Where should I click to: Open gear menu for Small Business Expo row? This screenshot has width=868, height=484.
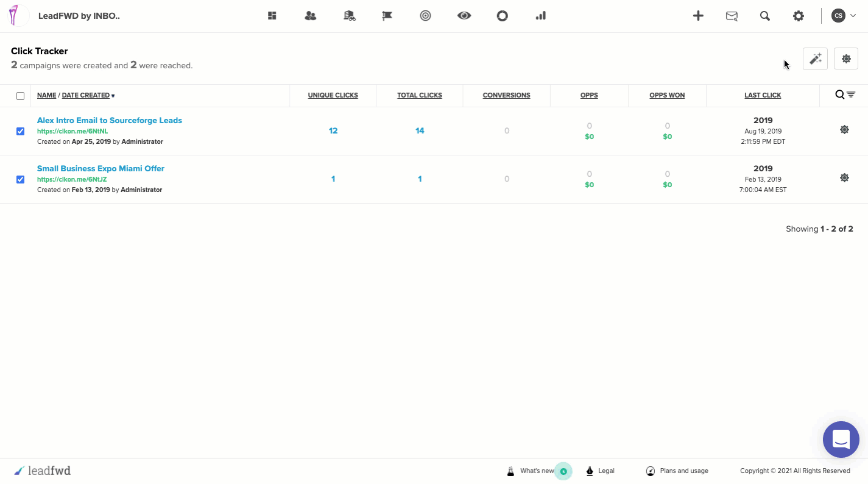(844, 177)
